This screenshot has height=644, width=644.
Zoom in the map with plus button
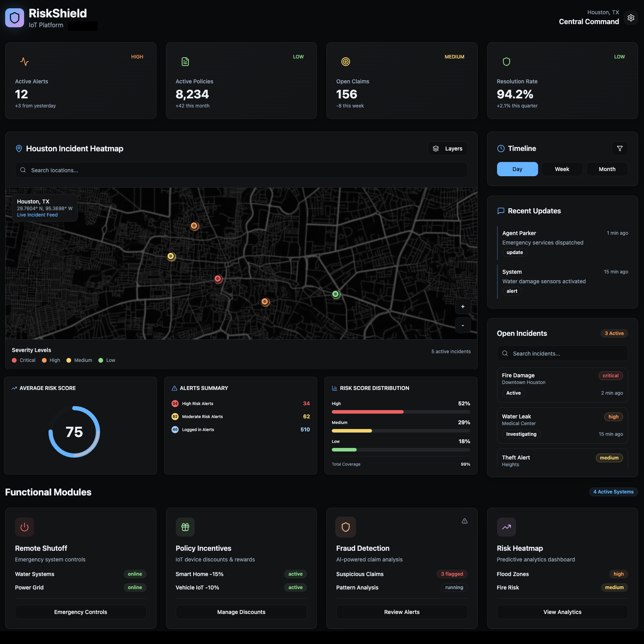[x=463, y=307]
